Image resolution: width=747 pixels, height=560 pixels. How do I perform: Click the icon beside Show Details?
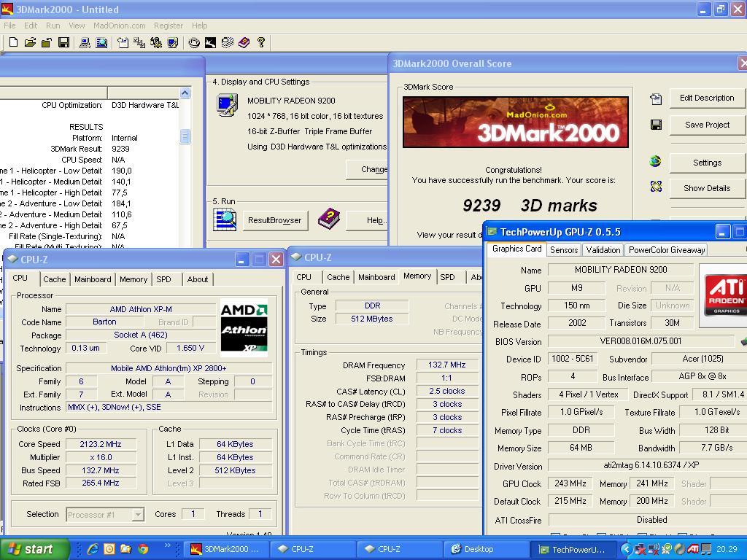tap(656, 186)
